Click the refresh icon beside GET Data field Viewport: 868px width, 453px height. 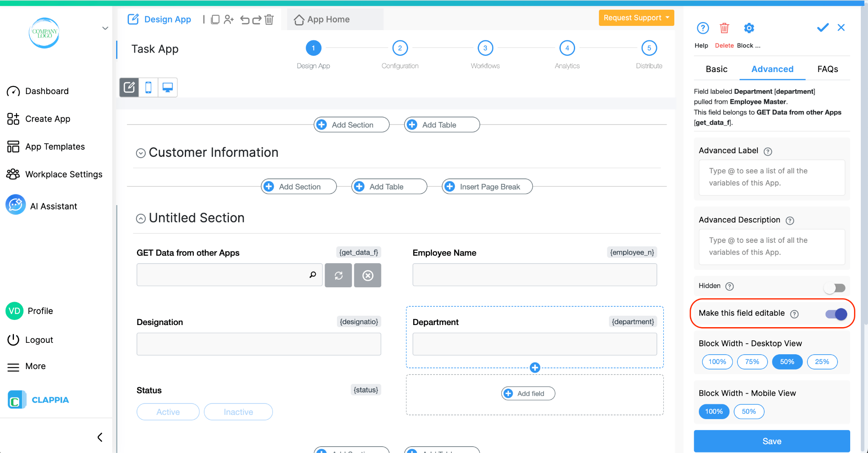click(338, 275)
